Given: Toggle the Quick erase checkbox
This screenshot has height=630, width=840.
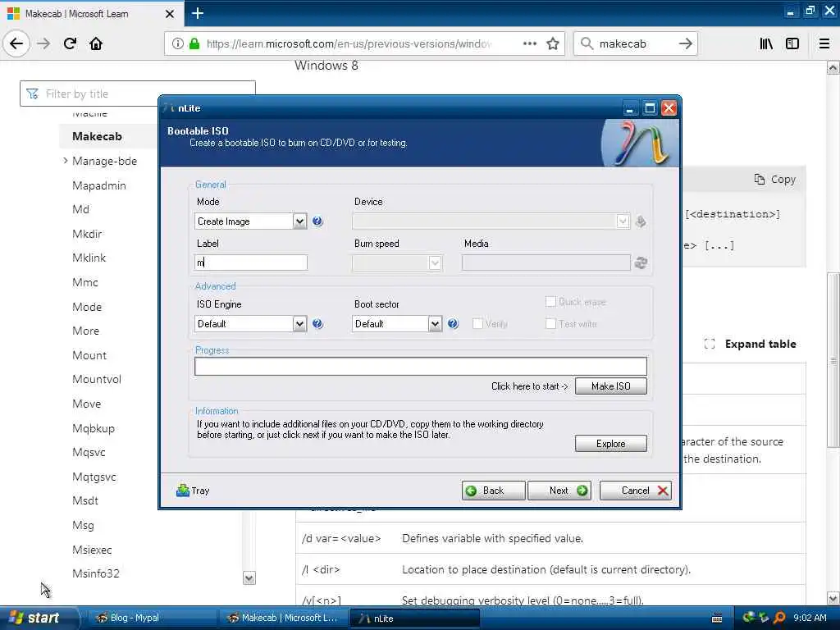Looking at the screenshot, I should pyautogui.click(x=550, y=301).
